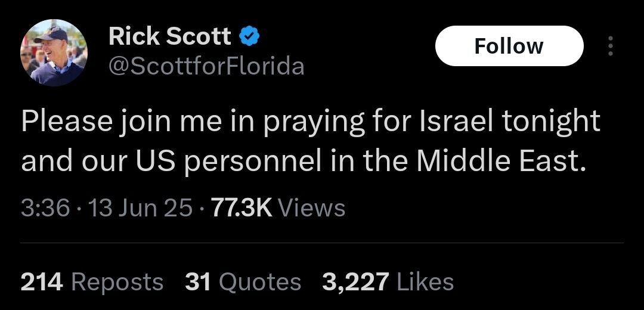Screen dimensions: 644x310
Task: Click the second line of tweet text
Action: click(300, 160)
